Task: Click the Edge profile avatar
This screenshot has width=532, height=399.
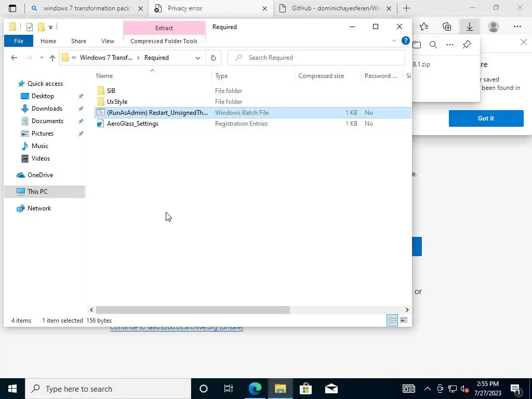Action: (x=494, y=26)
